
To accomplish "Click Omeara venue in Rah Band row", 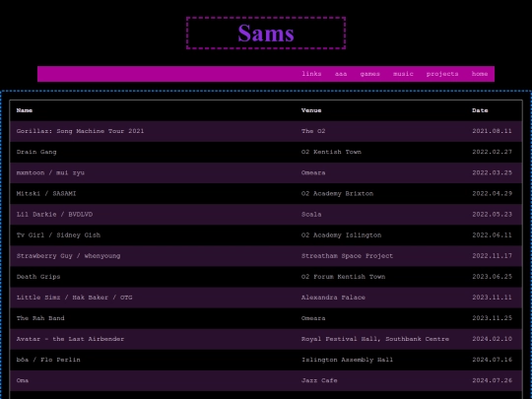I will coord(313,318).
